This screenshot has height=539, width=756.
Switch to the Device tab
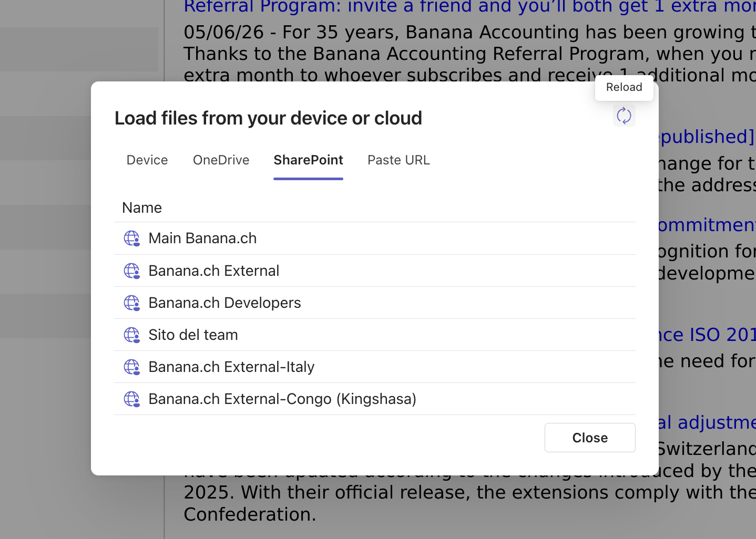(147, 160)
